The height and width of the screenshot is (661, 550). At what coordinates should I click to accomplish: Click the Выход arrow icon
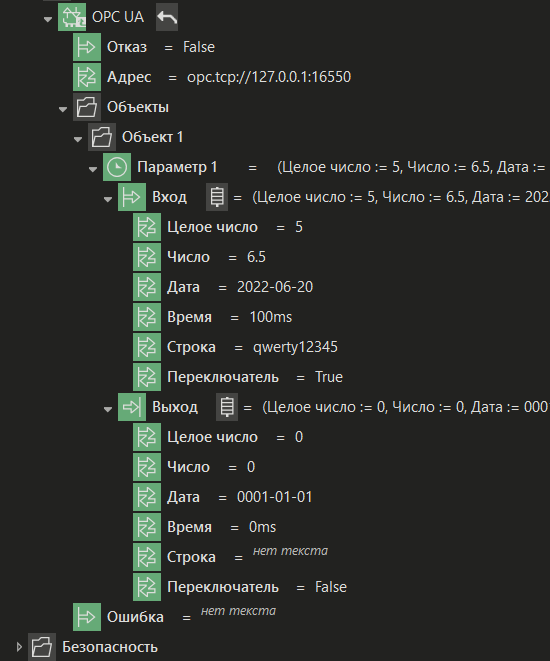132,407
